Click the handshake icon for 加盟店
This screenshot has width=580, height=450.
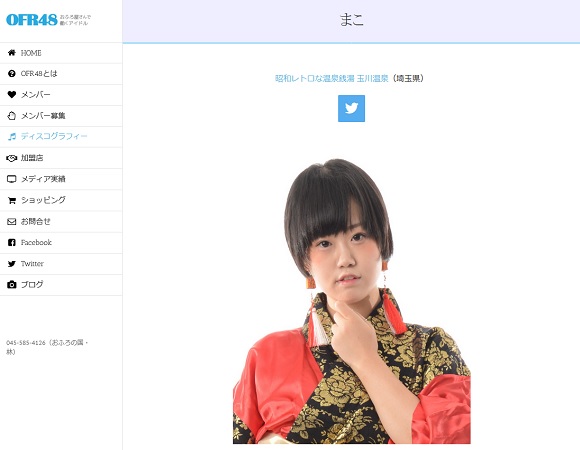[x=11, y=158]
